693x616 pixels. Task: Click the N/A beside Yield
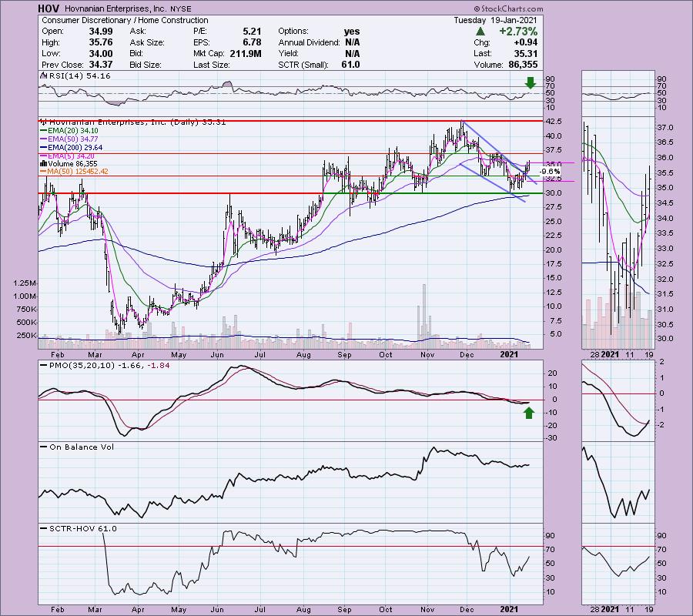point(352,53)
